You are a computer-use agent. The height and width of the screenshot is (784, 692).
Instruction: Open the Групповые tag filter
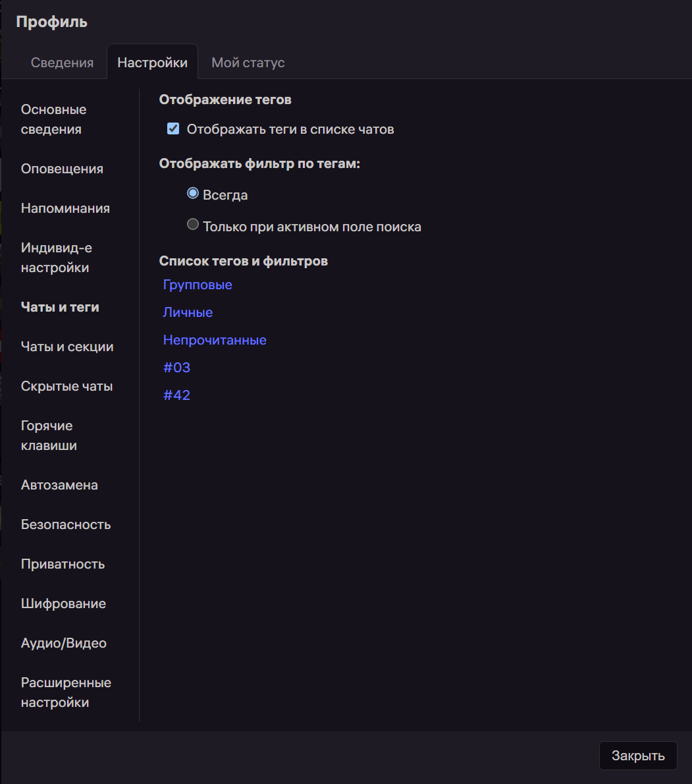(197, 284)
